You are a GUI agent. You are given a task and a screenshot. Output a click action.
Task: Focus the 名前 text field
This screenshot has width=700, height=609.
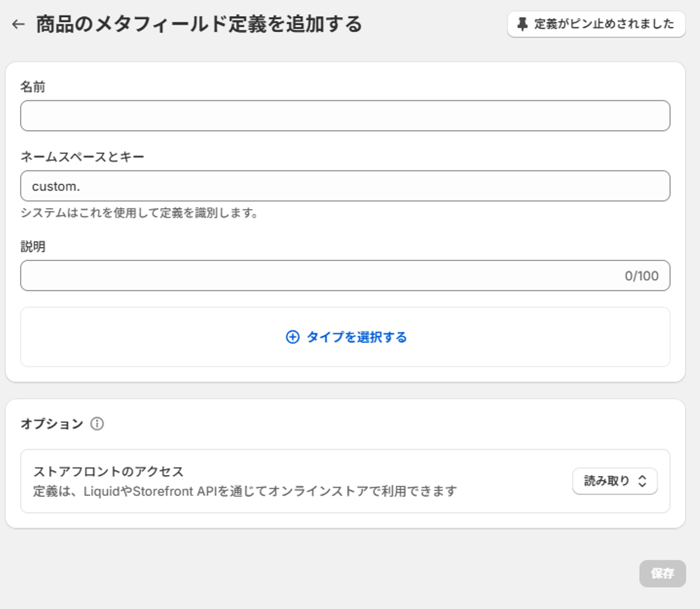click(x=345, y=116)
